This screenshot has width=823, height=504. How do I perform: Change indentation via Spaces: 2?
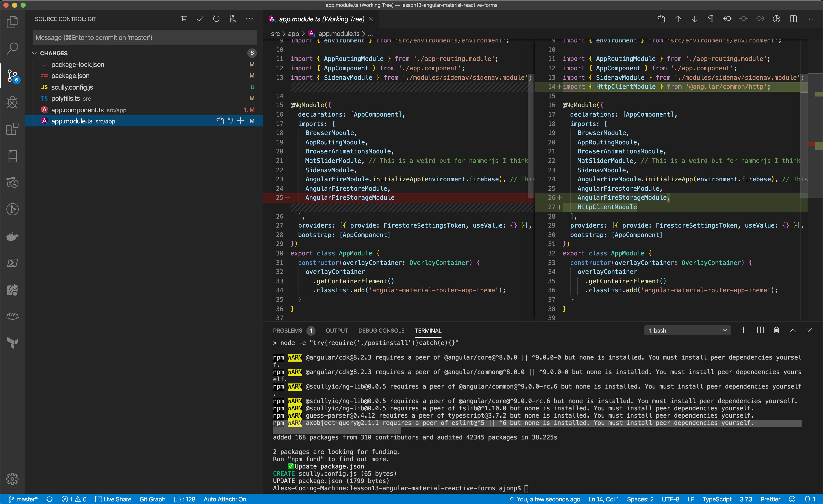(640, 499)
